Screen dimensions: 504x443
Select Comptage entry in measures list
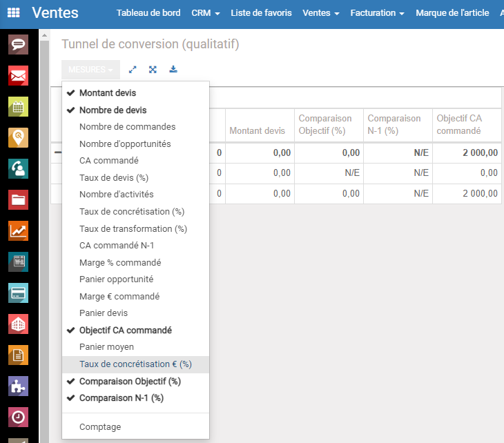coord(135,426)
